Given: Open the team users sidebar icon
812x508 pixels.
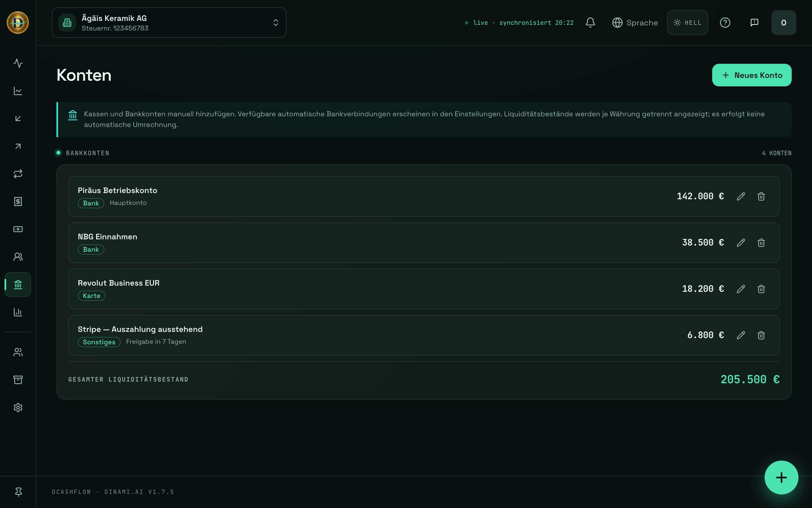Looking at the screenshot, I should point(18,352).
